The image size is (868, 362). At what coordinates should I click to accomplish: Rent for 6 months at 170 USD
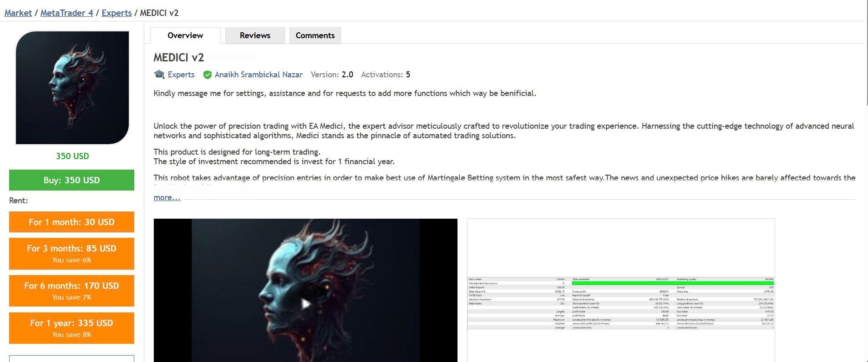coord(71,291)
